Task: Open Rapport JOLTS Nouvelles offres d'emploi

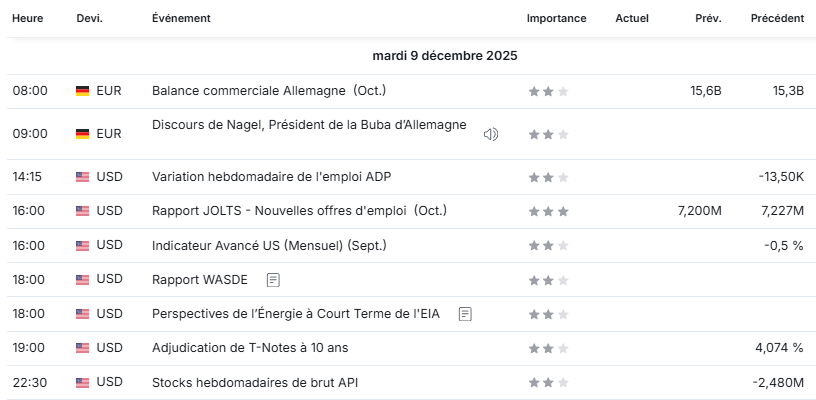Action: (299, 211)
